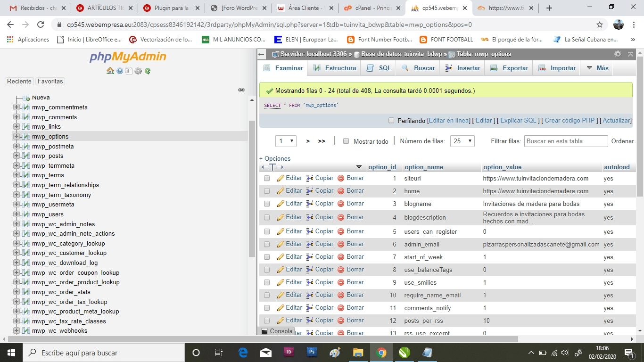Click the Explicar SQL link
644x362 pixels.
(519, 121)
